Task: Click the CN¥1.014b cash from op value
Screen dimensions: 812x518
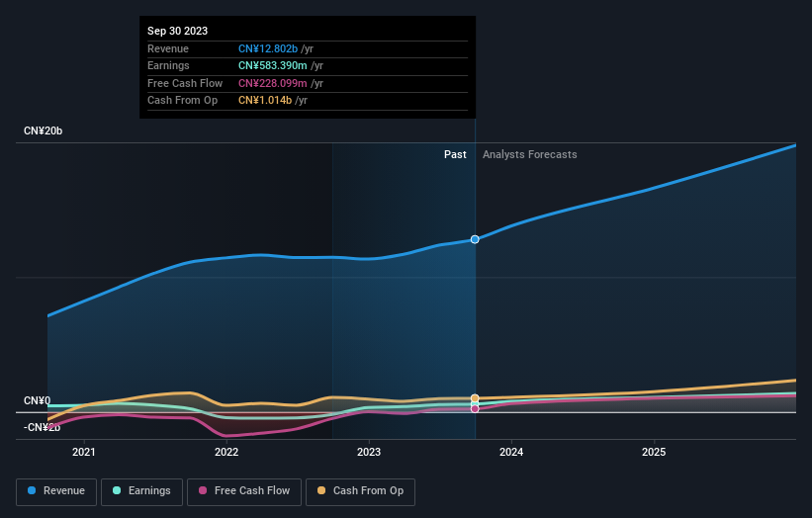Action: coord(265,101)
